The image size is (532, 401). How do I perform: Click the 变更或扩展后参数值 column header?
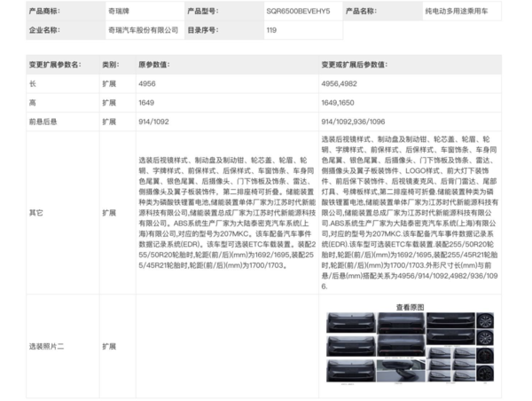[354, 65]
